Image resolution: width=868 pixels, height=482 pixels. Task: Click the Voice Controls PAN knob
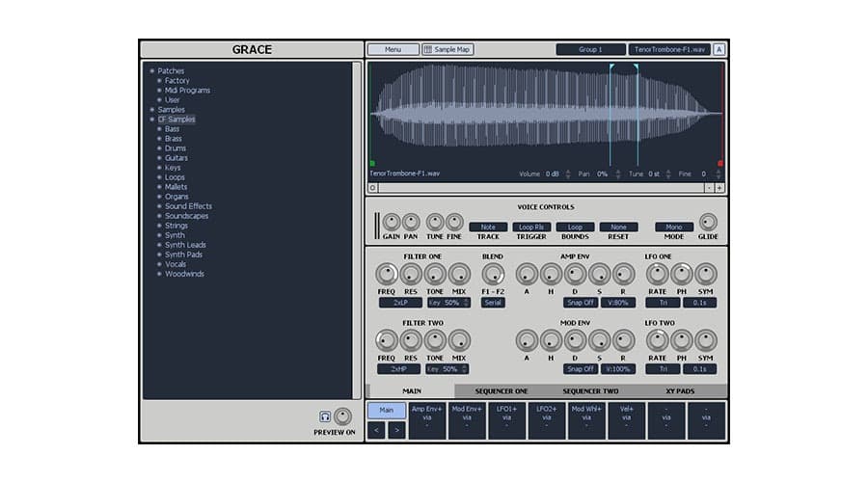[x=411, y=222]
